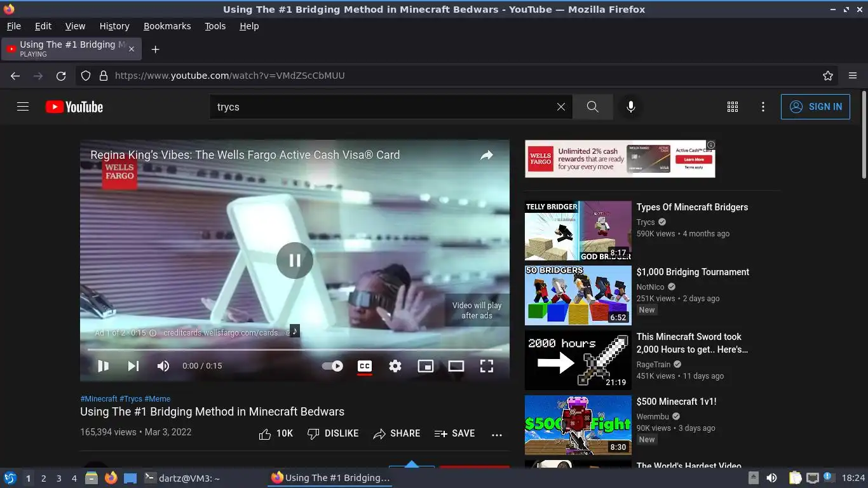Open '$1,000 Bridging Tournament' video title
Viewport: 868px width, 488px height.
(693, 272)
